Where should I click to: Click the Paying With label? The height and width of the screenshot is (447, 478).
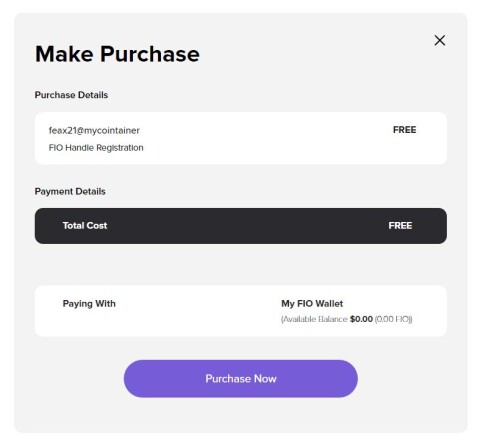89,304
